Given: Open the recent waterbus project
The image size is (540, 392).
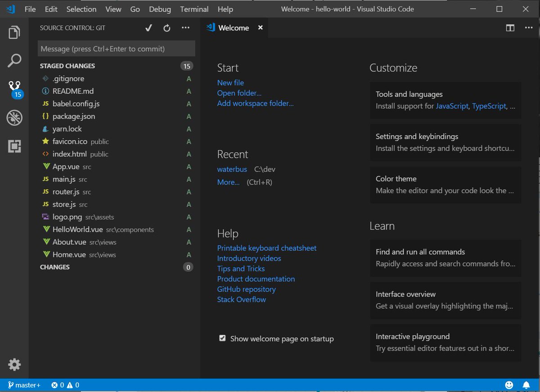Looking at the screenshot, I should pos(232,169).
